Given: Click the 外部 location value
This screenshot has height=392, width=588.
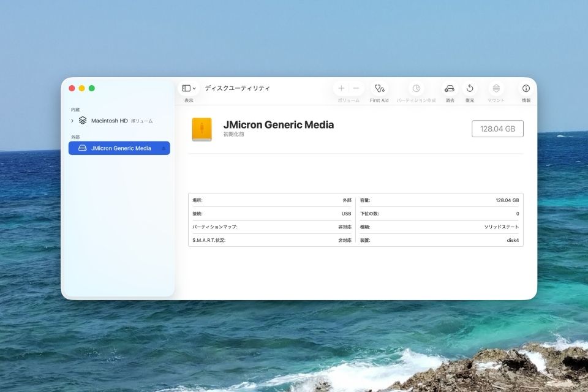Looking at the screenshot, I should (x=347, y=200).
